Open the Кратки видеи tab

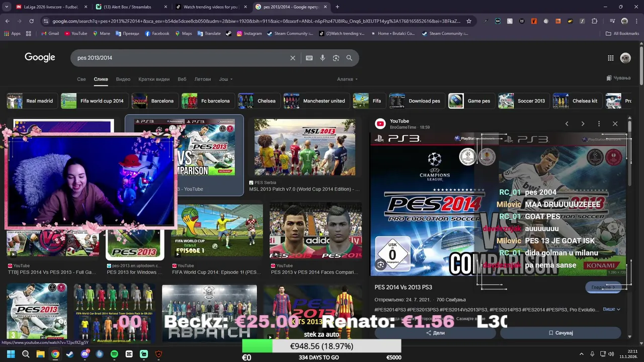tap(154, 79)
